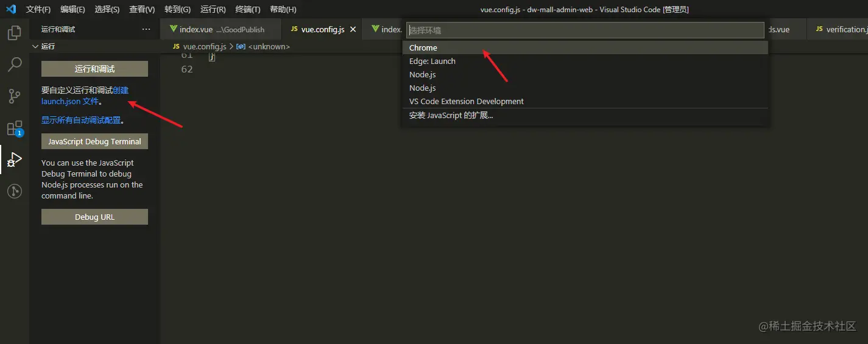868x344 pixels.
Task: Close the vue.config.js tab
Action: (353, 29)
